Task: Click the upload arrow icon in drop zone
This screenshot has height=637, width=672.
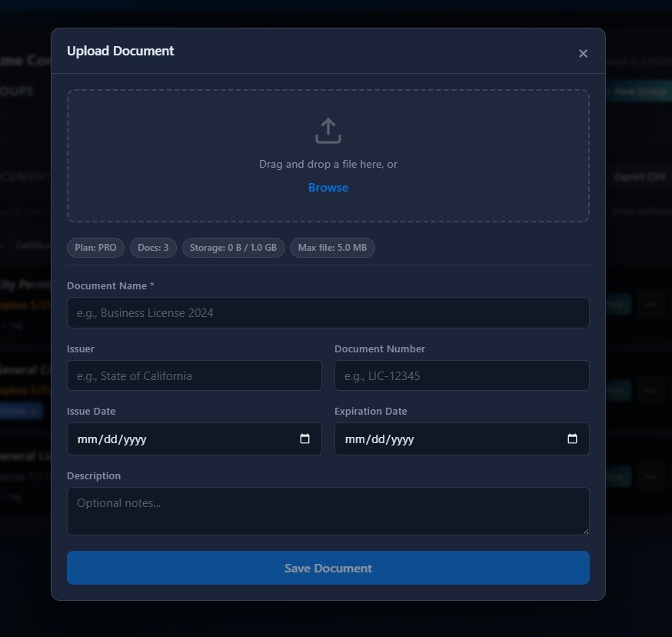Action: pos(328,131)
